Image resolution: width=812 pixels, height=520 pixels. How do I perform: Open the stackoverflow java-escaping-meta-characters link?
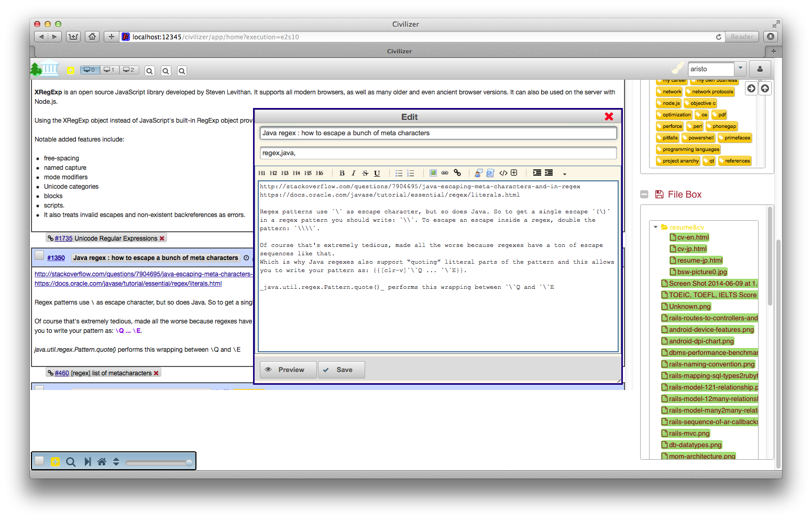[x=142, y=274]
